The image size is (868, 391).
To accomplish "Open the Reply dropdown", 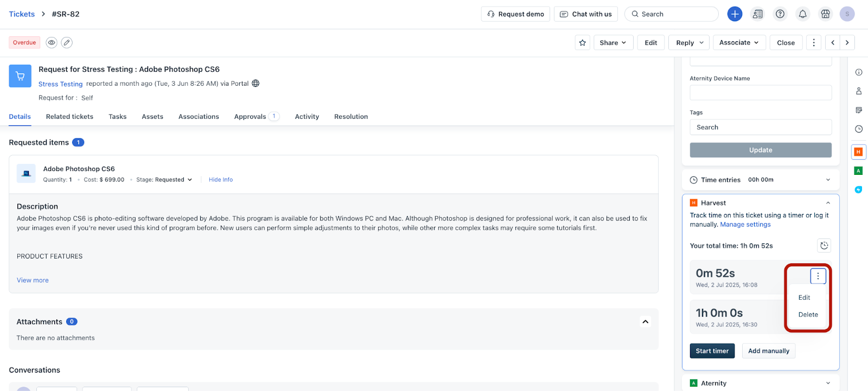I will tap(690, 42).
